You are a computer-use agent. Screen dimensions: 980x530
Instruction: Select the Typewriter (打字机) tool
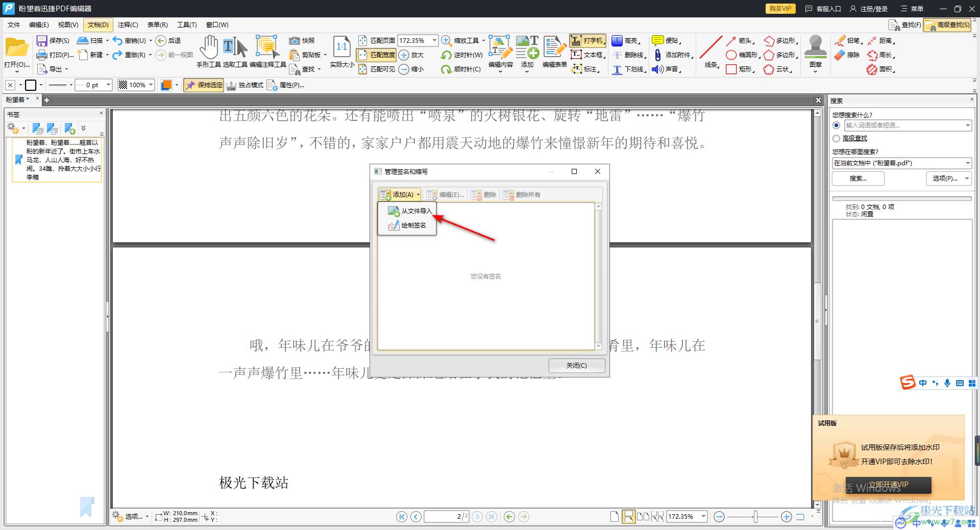(x=587, y=41)
